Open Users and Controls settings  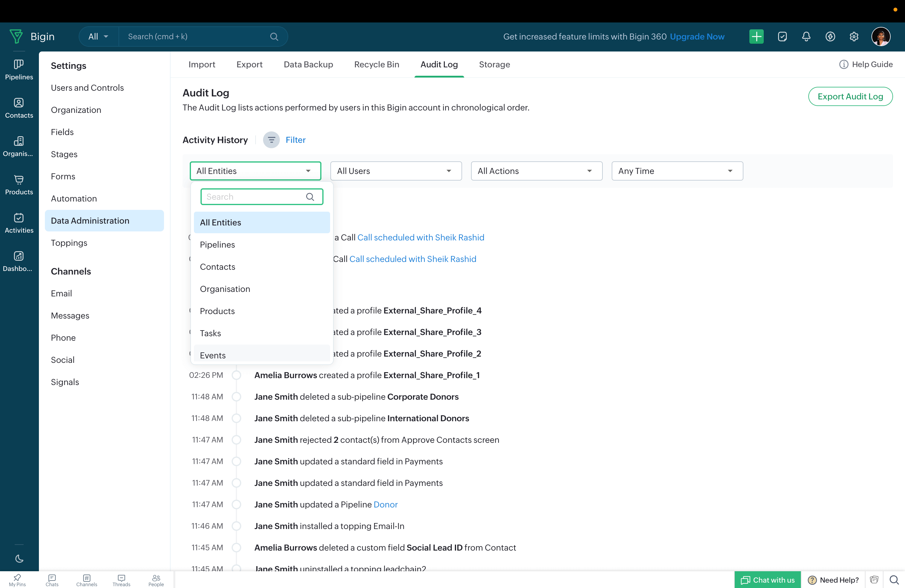(87, 88)
